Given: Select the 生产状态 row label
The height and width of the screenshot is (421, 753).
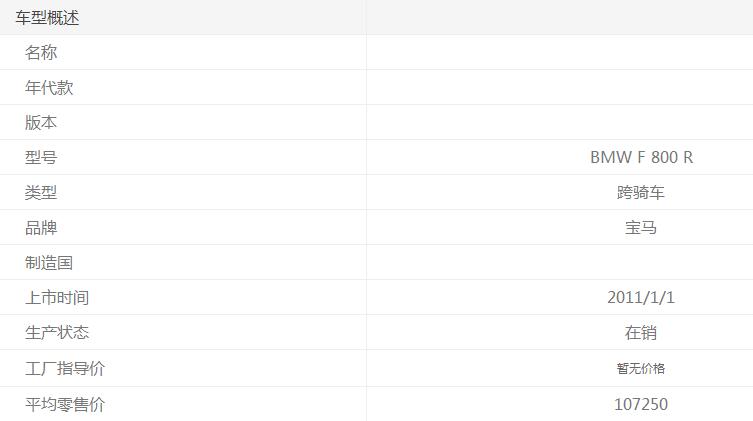Looking at the screenshot, I should click(57, 333).
